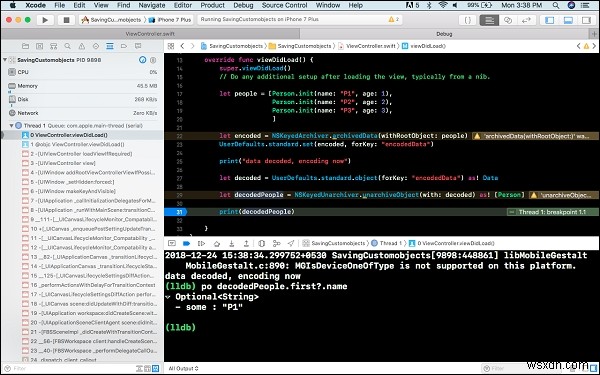Click the Step Into debug icon

[232, 243]
